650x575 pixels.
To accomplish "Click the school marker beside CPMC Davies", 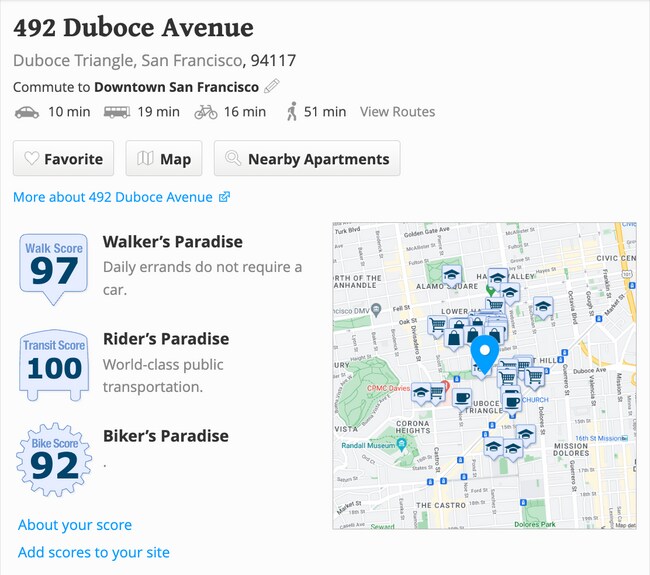I will (420, 392).
